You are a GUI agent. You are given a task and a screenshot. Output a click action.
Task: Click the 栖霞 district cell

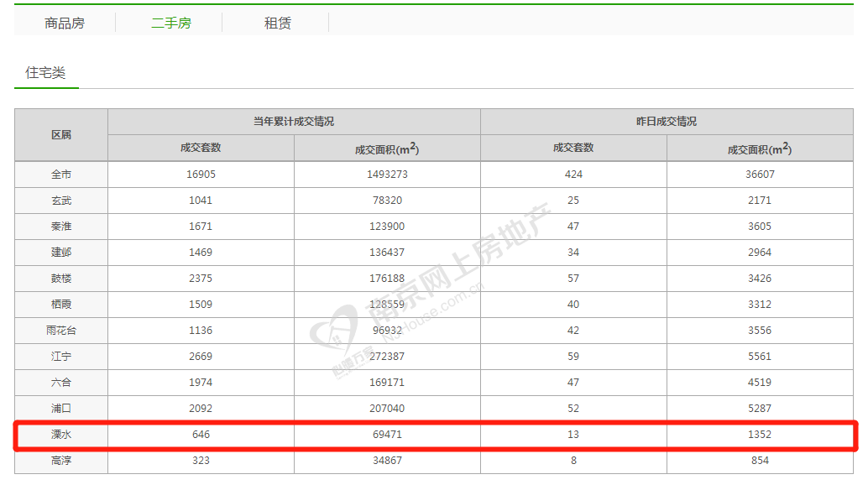click(61, 305)
